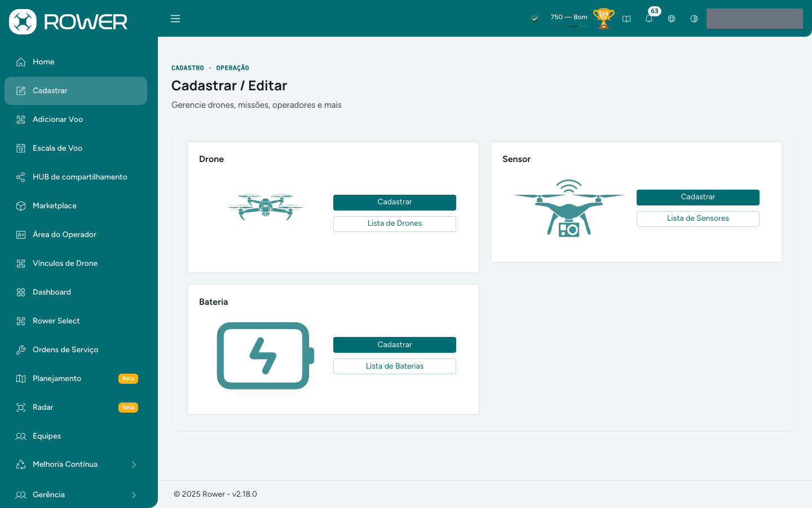Click the Adicionar Voo drone icon
This screenshot has width=812, height=508.
(21, 120)
